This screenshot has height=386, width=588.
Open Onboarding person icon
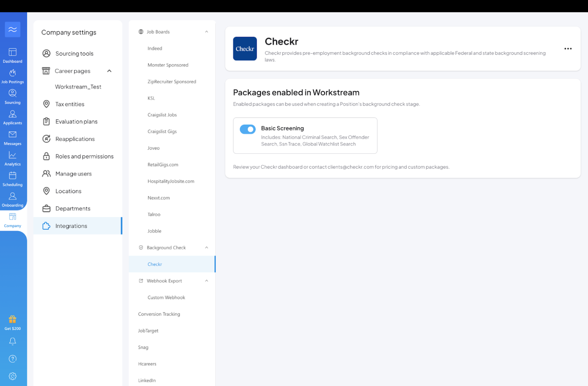click(x=13, y=196)
